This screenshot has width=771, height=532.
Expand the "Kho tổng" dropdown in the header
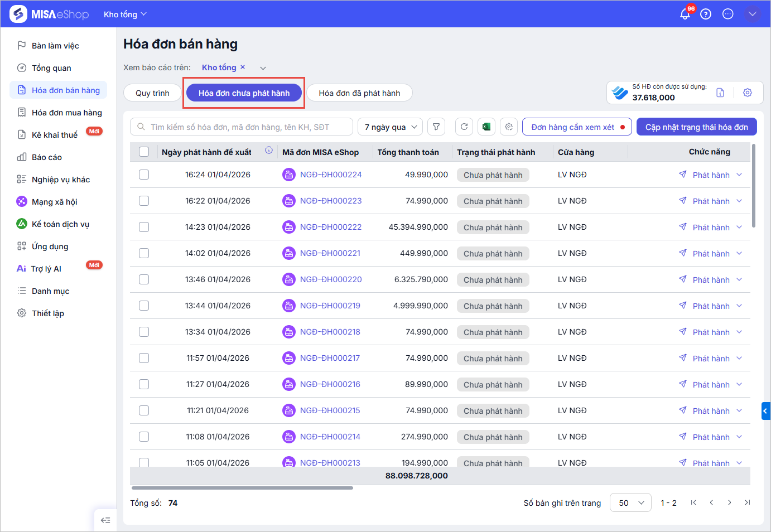click(x=125, y=14)
